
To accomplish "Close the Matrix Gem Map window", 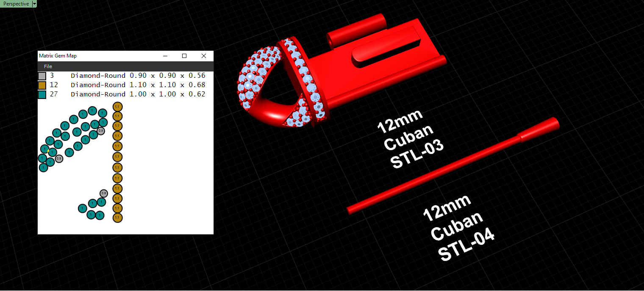I will click(204, 56).
